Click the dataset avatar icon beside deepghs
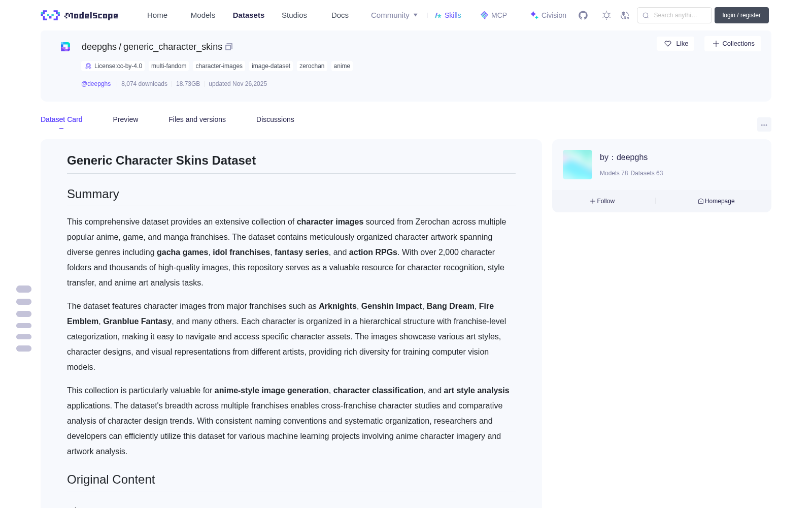 [x=65, y=47]
